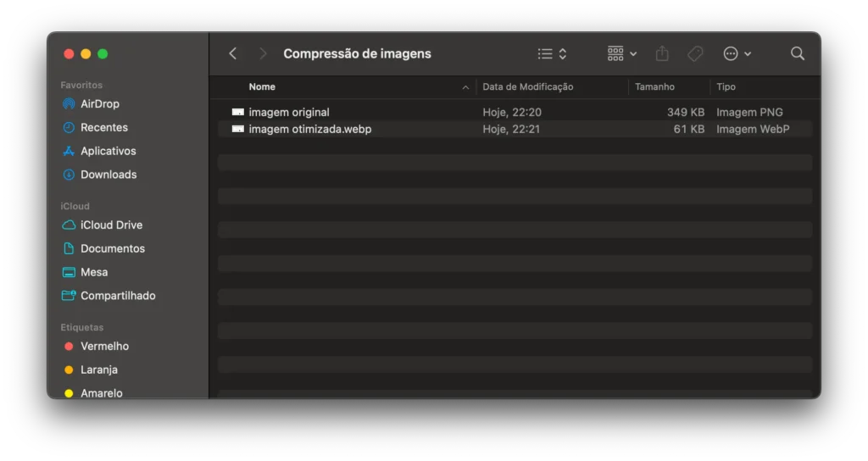The height and width of the screenshot is (461, 868).
Task: Click the Favoritos section header
Action: click(81, 85)
